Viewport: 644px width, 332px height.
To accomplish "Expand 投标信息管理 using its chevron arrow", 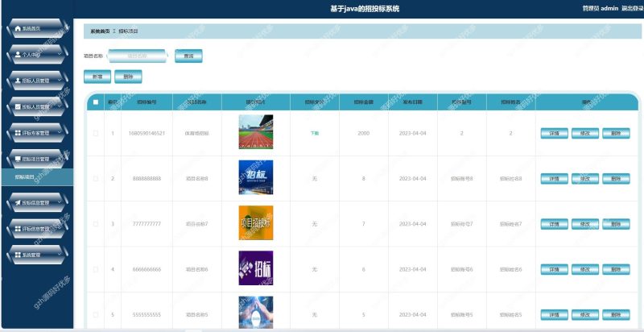I will coord(59,203).
